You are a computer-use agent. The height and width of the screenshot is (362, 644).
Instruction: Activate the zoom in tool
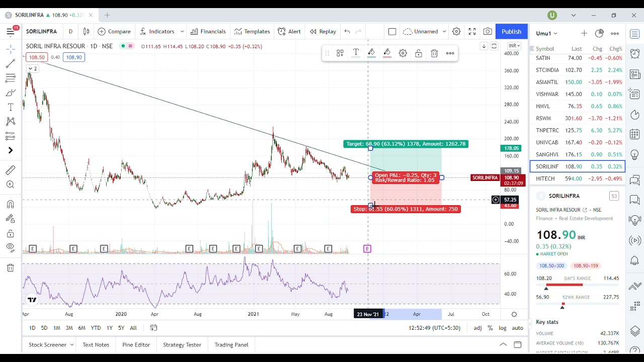(10, 185)
